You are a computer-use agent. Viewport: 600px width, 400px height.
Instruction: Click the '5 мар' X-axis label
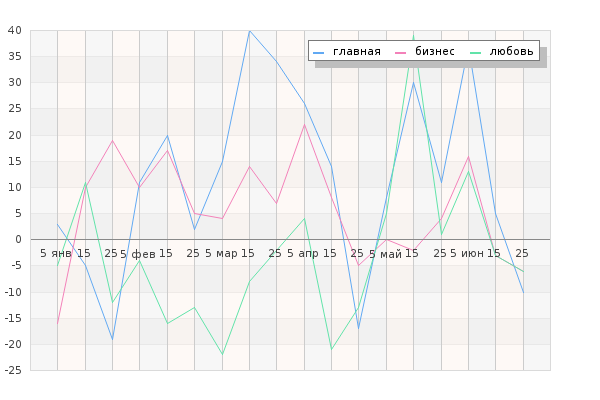click(221, 253)
